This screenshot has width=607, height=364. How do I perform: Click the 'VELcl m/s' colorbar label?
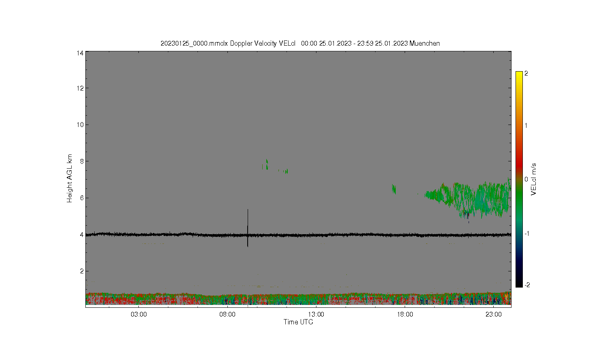pos(534,179)
